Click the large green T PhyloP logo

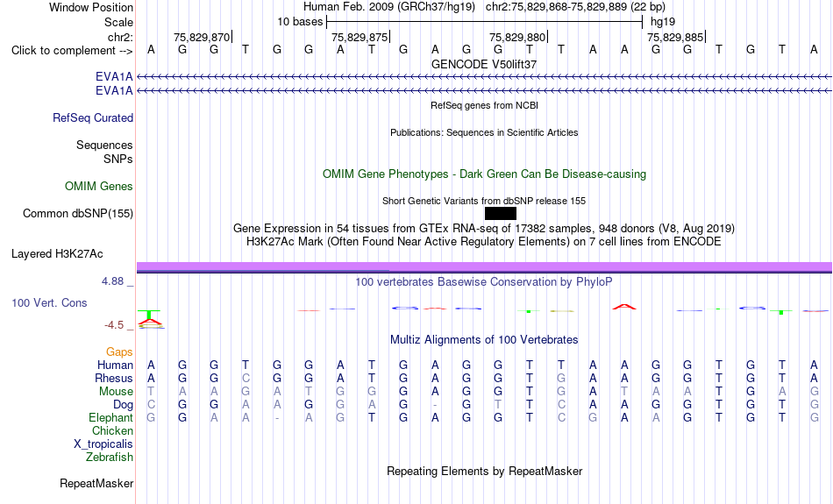(x=150, y=316)
